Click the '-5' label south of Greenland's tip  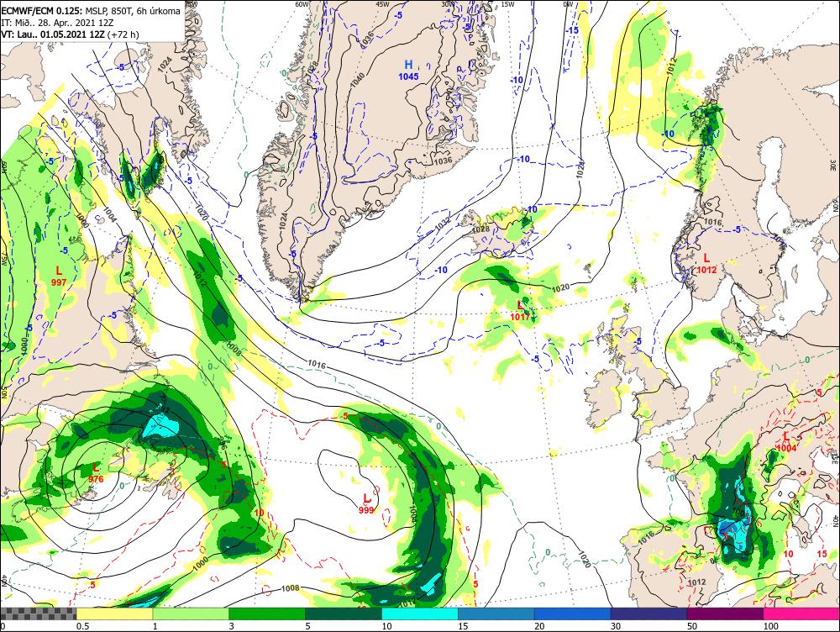pos(381,343)
